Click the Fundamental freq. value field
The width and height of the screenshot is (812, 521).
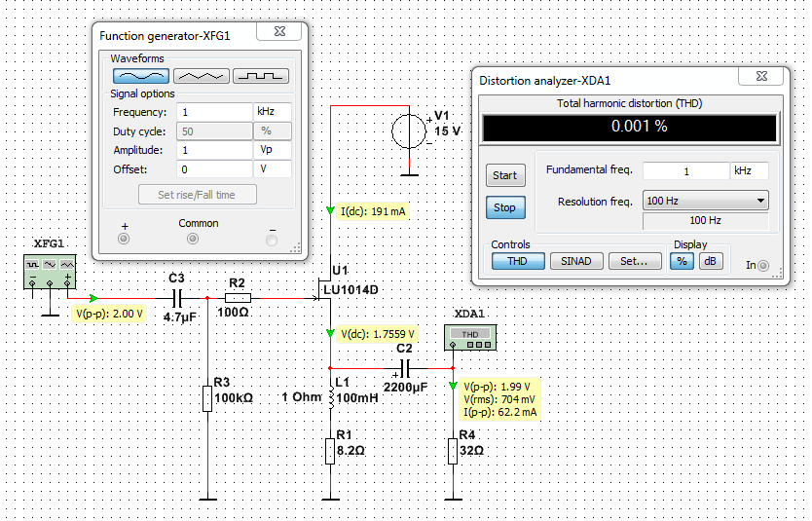coord(686,170)
